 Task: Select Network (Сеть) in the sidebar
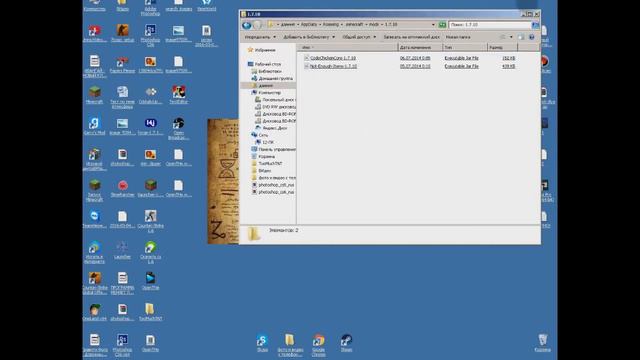[260, 135]
